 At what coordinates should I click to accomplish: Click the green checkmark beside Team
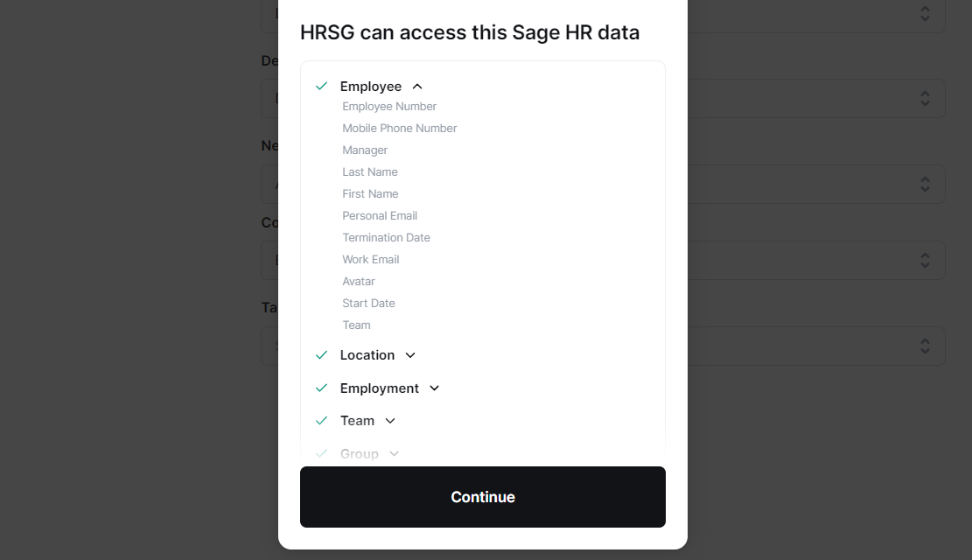coord(321,421)
